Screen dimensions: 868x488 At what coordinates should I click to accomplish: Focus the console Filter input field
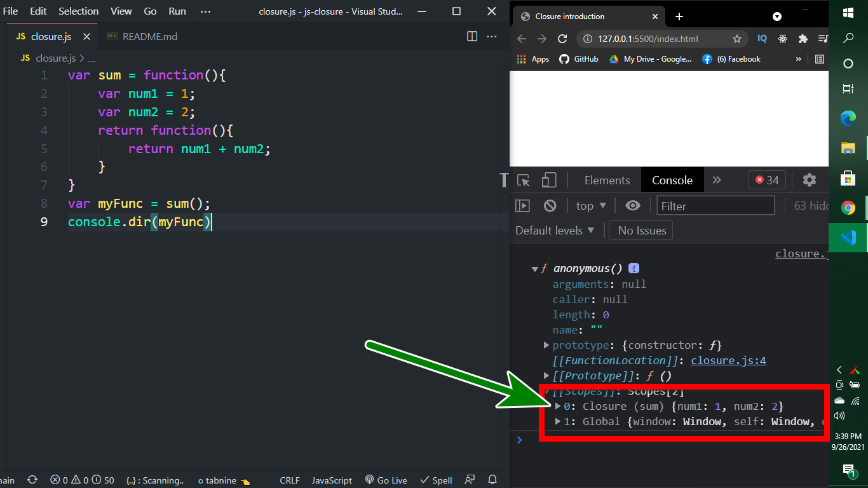[715, 206]
